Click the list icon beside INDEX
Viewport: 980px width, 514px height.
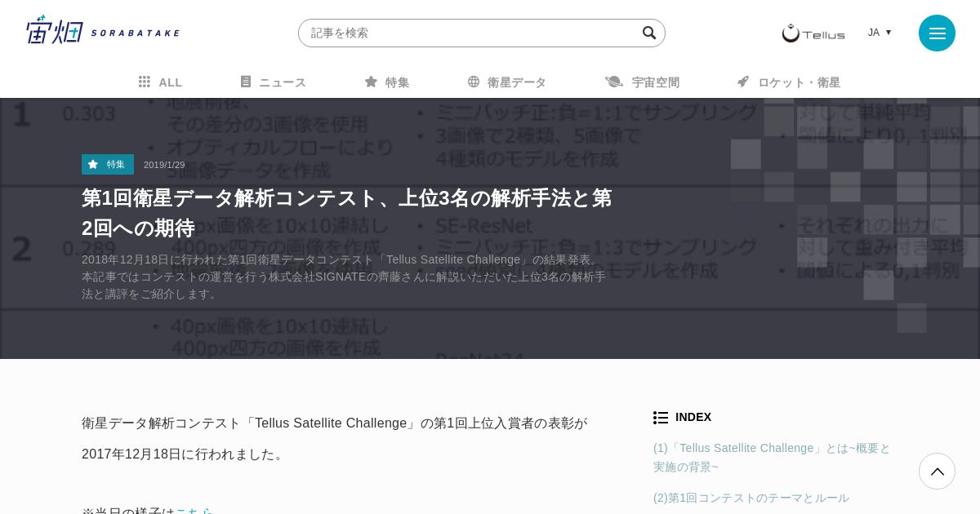(661, 417)
